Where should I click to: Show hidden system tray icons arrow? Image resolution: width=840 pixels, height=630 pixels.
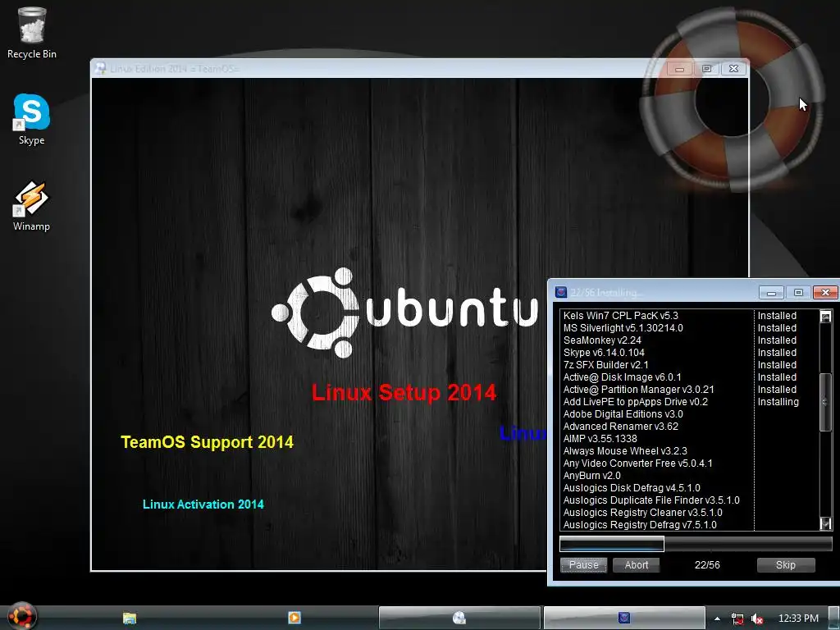tap(717, 619)
